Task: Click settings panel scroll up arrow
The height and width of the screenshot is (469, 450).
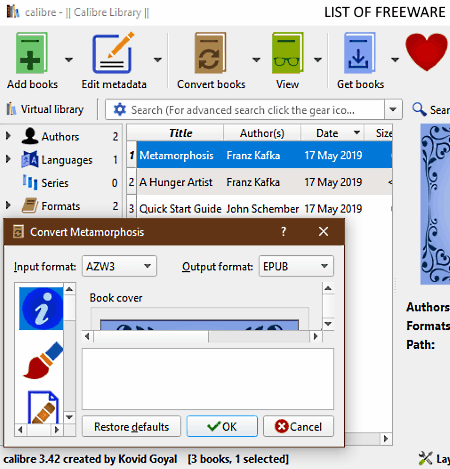Action: [x=328, y=288]
